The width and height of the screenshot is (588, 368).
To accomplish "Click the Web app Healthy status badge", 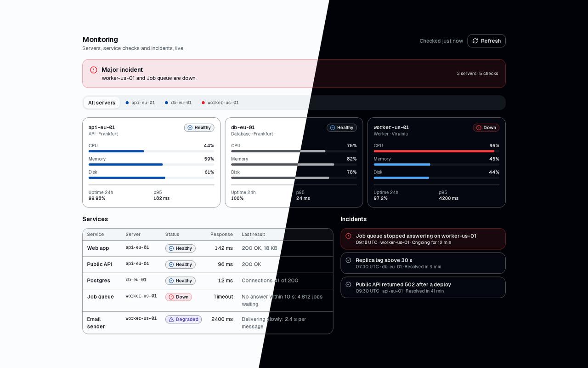I will (180, 248).
